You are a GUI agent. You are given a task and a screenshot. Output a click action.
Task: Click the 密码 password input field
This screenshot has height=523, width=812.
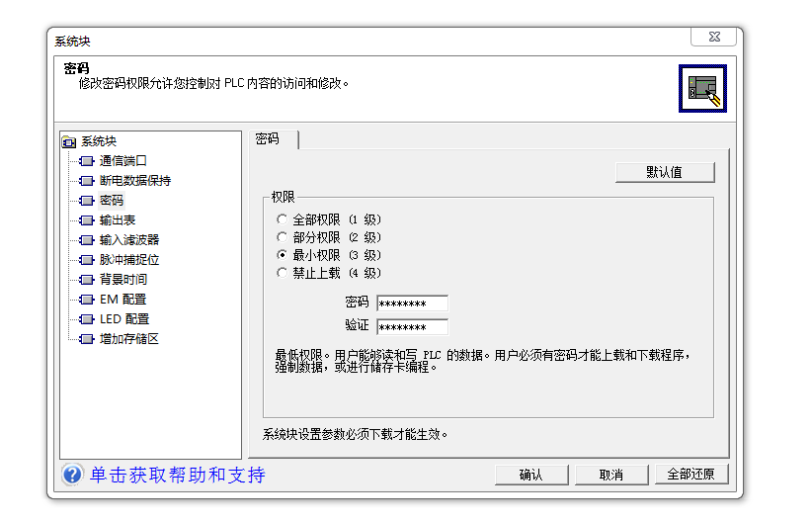[412, 304]
